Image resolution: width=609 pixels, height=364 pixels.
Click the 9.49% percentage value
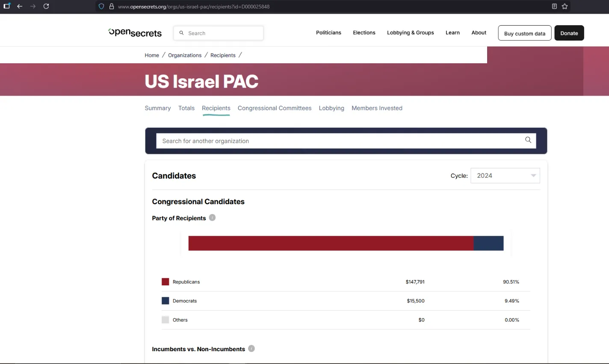(x=512, y=301)
